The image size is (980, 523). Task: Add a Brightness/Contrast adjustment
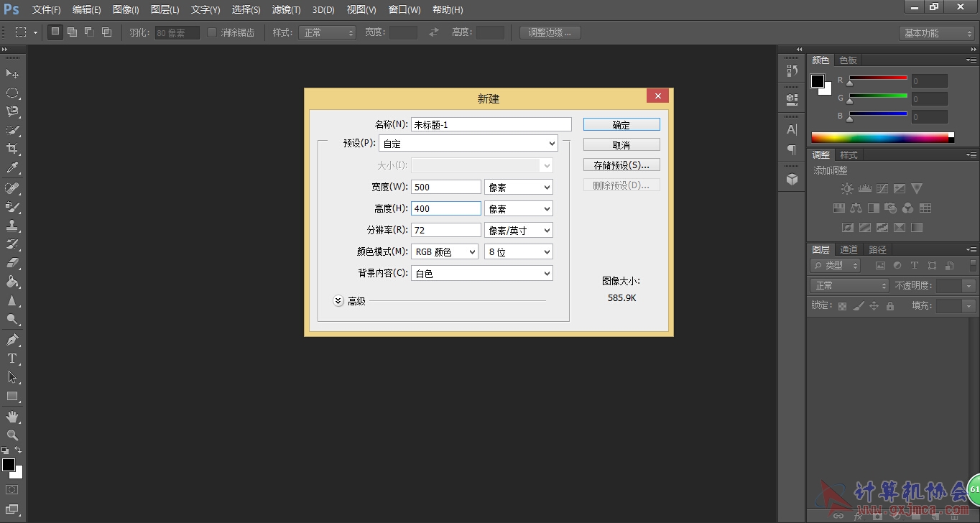[847, 189]
